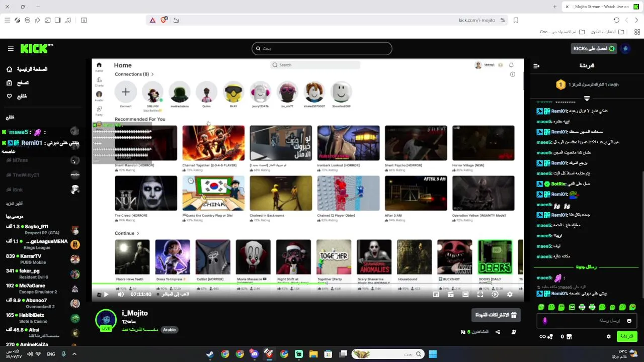Share the stream via share icon

click(498, 332)
